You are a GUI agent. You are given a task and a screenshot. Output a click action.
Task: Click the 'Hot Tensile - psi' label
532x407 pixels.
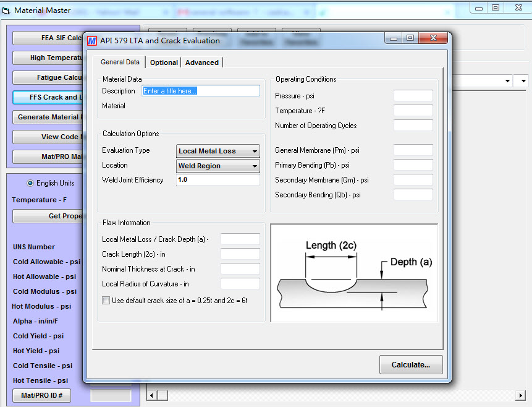click(40, 380)
